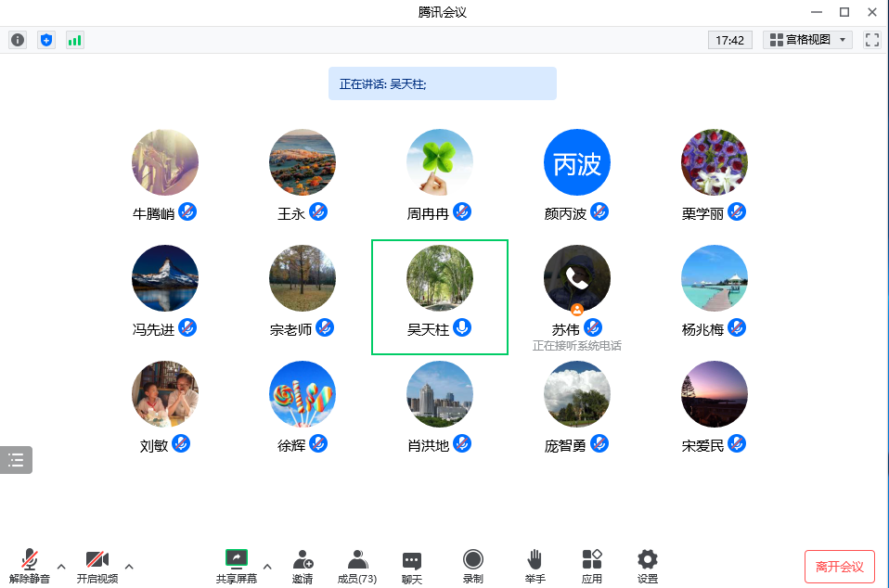Click muted mic icon next to 徐辉

pyautogui.click(x=318, y=443)
